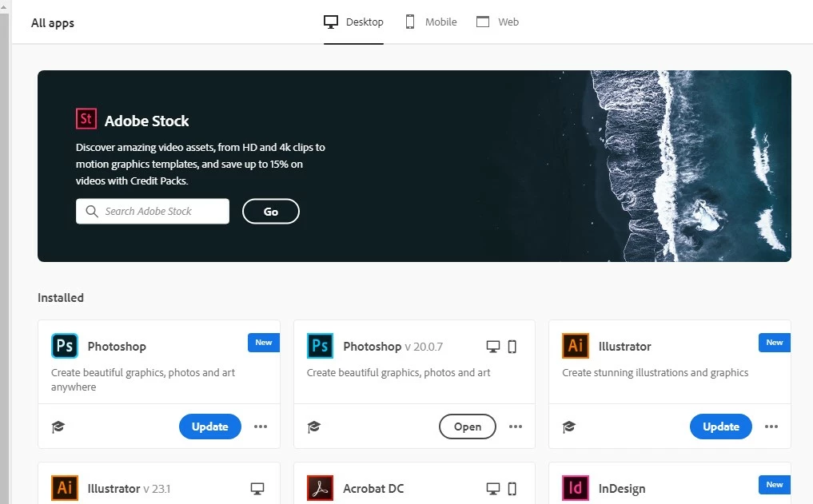The image size is (813, 504).
Task: Click the New badge on Photoshop card
Action: tap(264, 343)
